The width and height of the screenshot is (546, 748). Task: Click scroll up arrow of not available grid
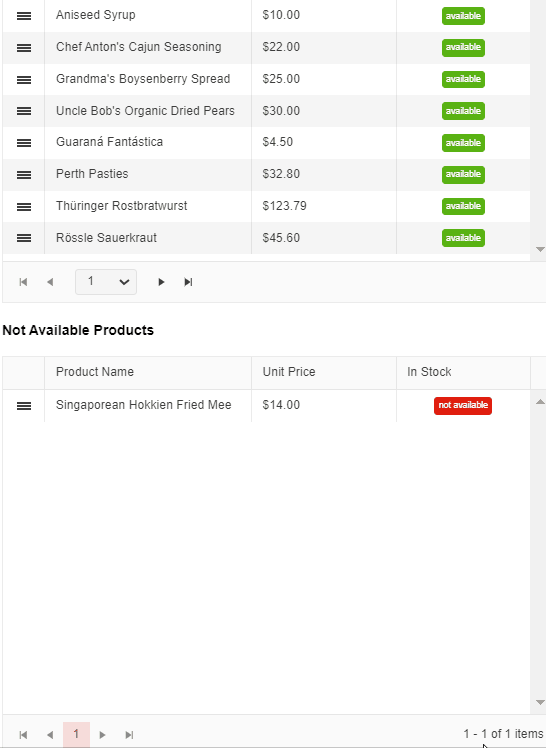[x=540, y=402]
